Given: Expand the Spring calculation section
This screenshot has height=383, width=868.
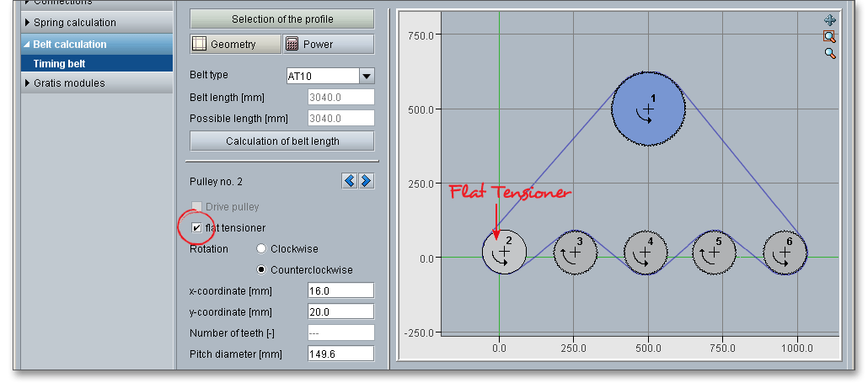Looking at the screenshot, I should 74,23.
